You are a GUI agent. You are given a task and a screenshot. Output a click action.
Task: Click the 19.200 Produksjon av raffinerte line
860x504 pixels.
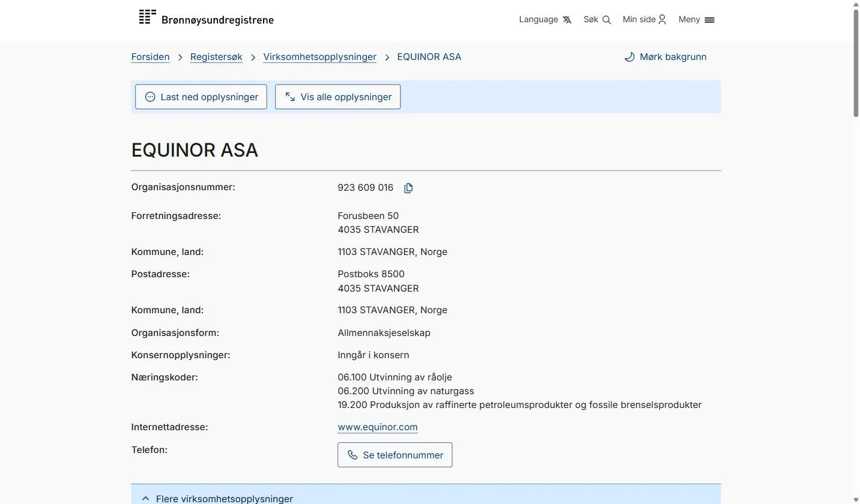tap(519, 405)
